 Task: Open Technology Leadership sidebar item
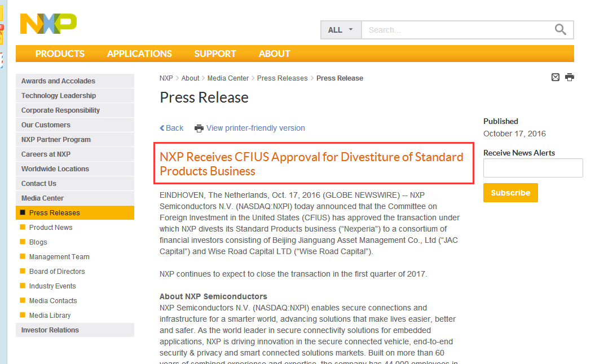click(x=75, y=96)
